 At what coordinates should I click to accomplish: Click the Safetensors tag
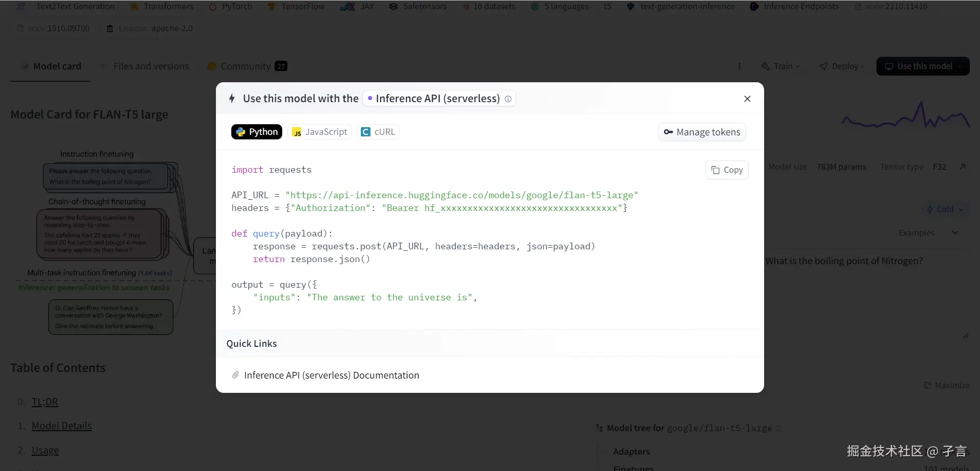(x=418, y=7)
